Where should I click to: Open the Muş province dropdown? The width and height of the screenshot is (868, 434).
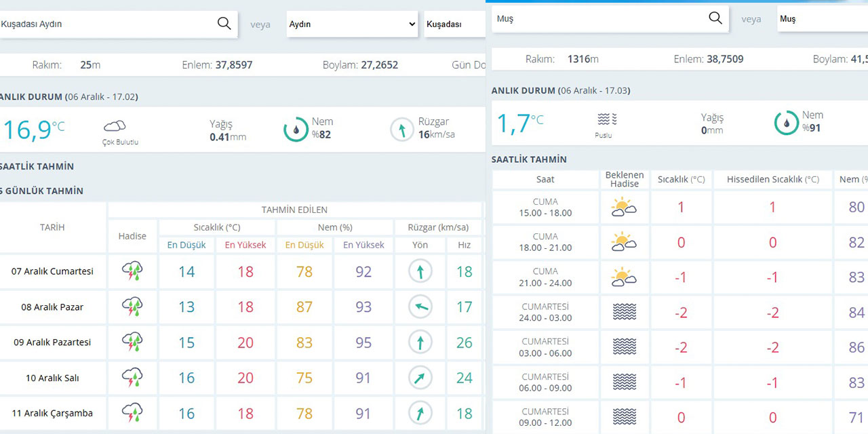click(x=822, y=19)
